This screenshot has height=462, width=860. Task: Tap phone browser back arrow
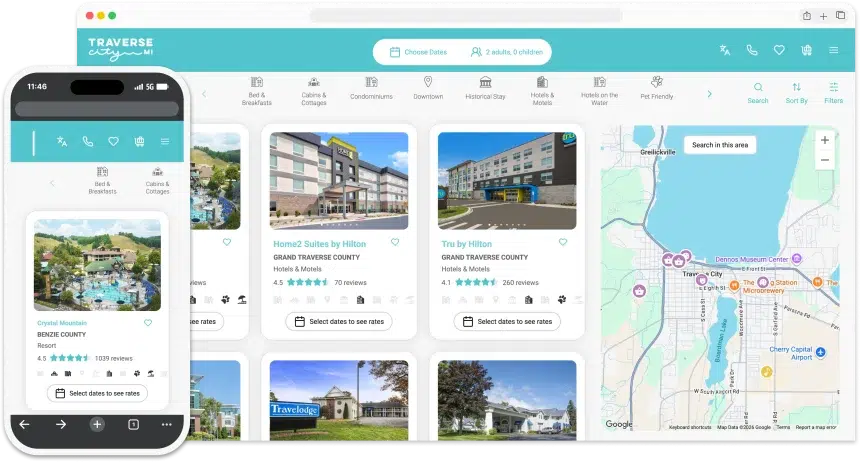pyautogui.click(x=25, y=424)
